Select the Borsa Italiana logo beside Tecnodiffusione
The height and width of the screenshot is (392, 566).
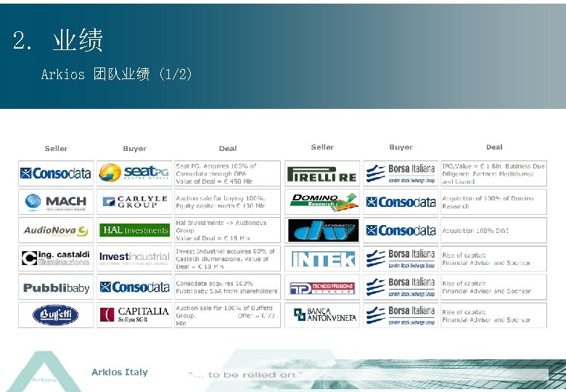(401, 287)
